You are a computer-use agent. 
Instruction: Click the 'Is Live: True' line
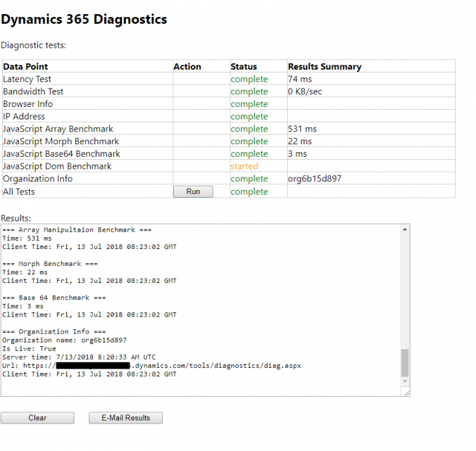coord(29,349)
